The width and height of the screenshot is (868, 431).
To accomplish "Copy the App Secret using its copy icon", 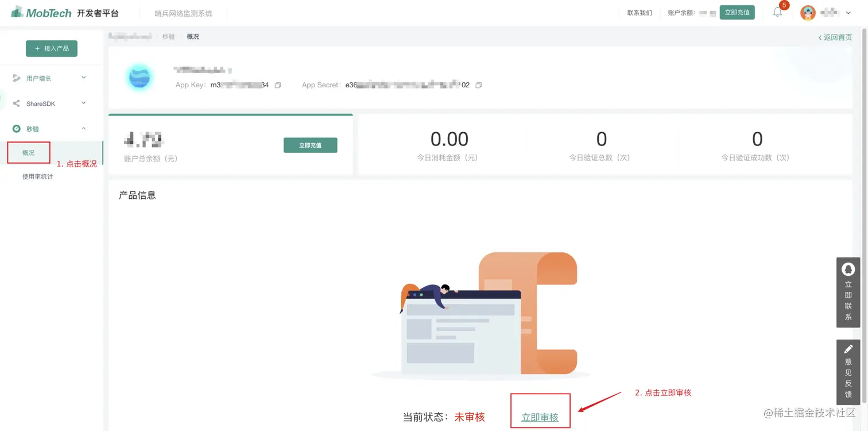I will pos(479,84).
